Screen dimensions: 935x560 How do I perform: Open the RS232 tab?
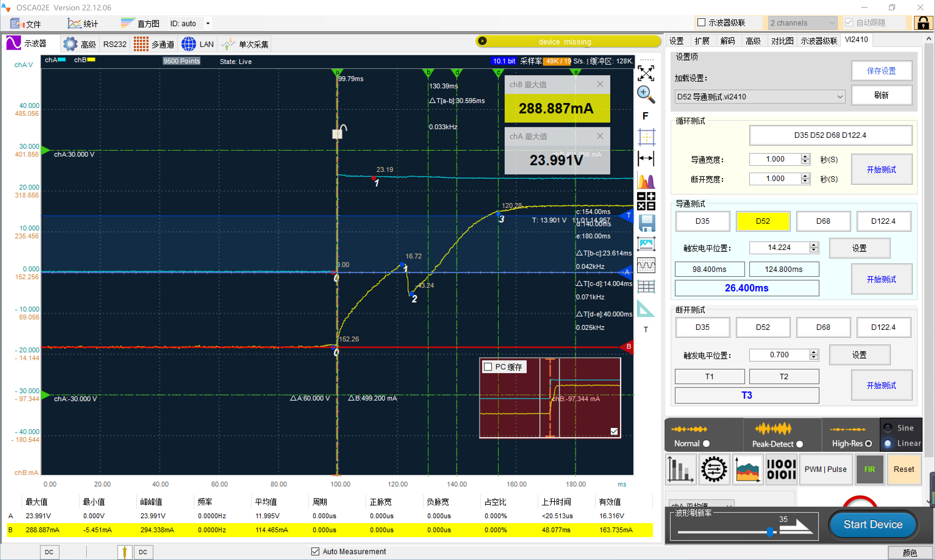coord(115,44)
